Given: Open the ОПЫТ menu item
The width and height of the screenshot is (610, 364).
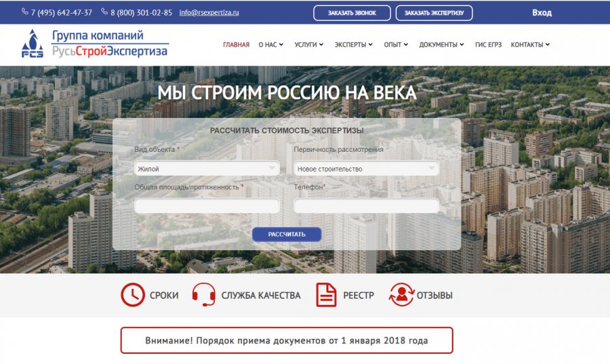Looking at the screenshot, I should [x=392, y=45].
